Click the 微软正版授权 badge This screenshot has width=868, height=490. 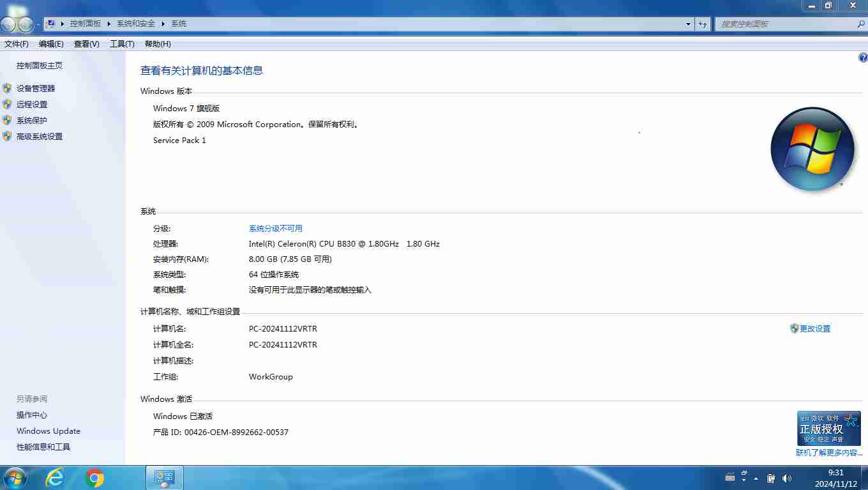pyautogui.click(x=828, y=429)
